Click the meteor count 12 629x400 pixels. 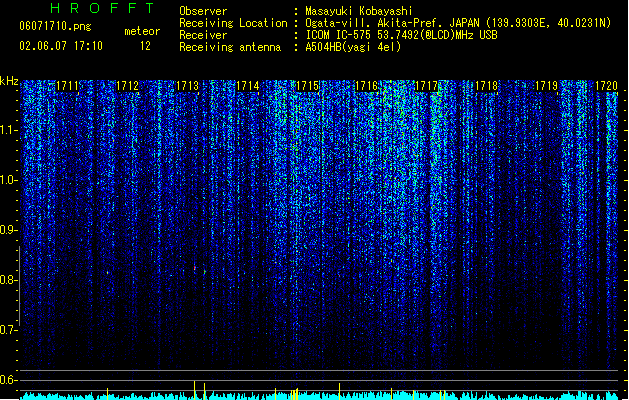coord(145,46)
